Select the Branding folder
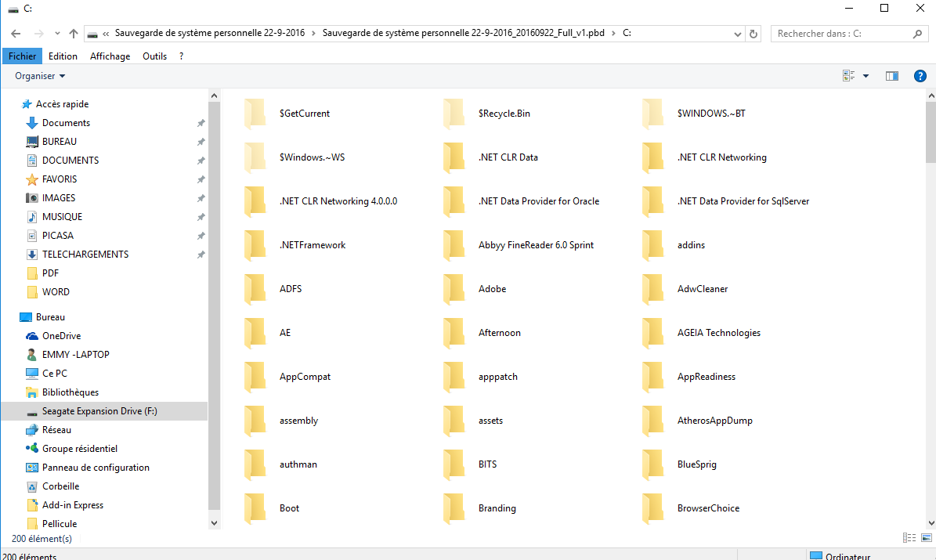Screen dimensions: 936x560 tap(497, 508)
